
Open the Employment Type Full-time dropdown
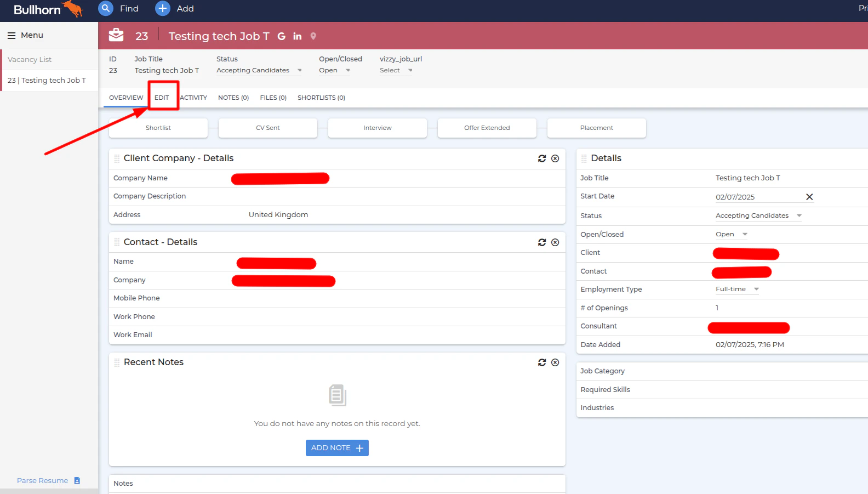click(x=737, y=289)
